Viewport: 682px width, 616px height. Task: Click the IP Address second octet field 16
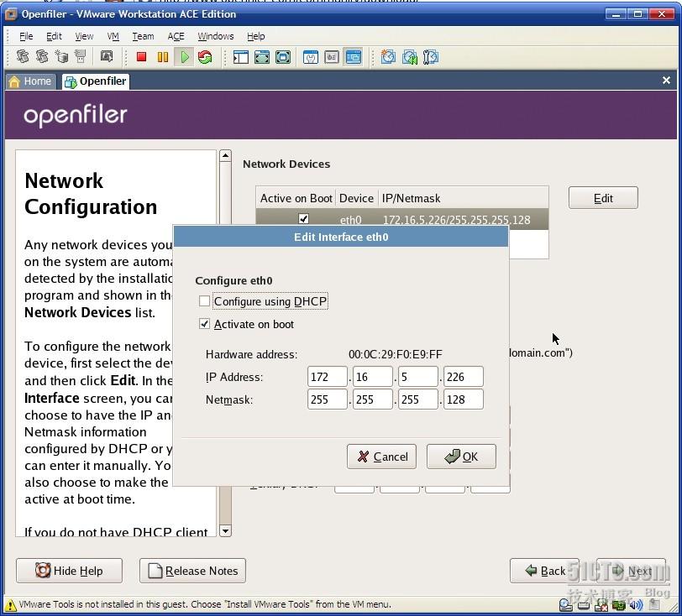(373, 377)
